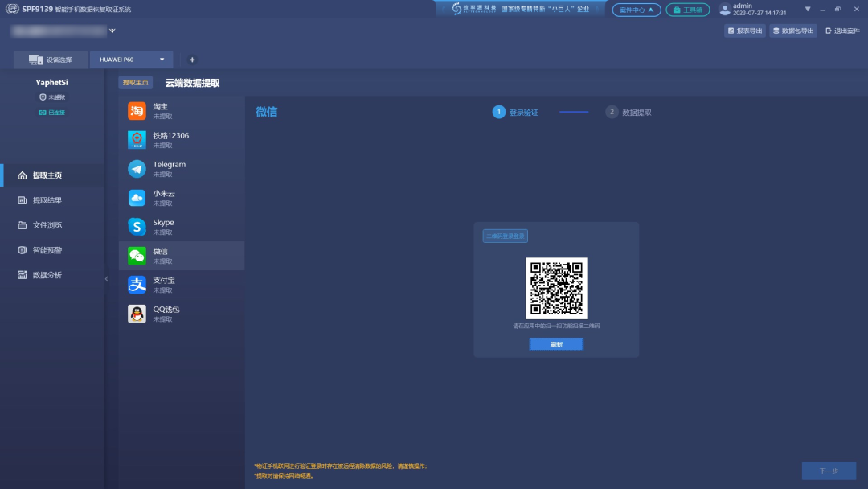Select the QQ钱包 penguin icon
Screen dimensions: 868x489
coord(137,314)
